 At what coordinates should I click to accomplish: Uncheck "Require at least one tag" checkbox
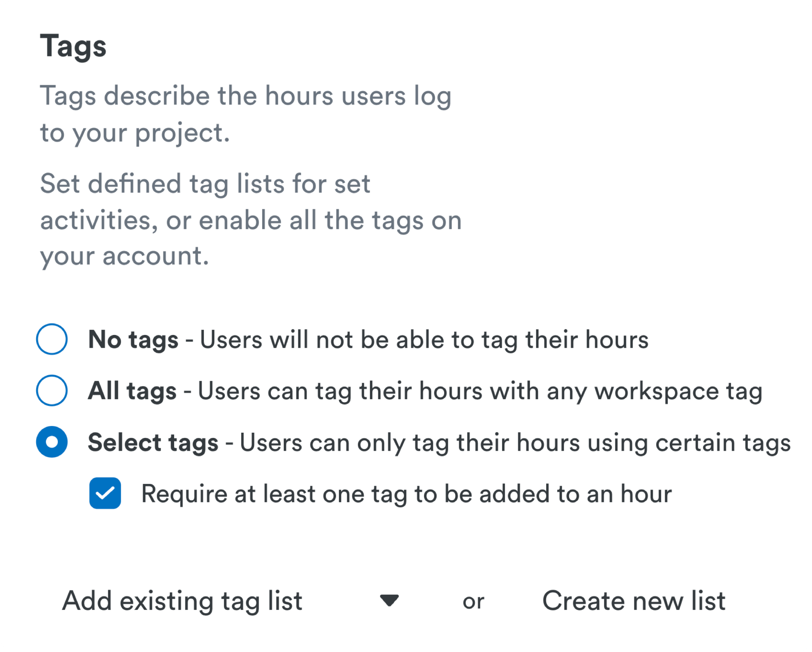tap(105, 493)
